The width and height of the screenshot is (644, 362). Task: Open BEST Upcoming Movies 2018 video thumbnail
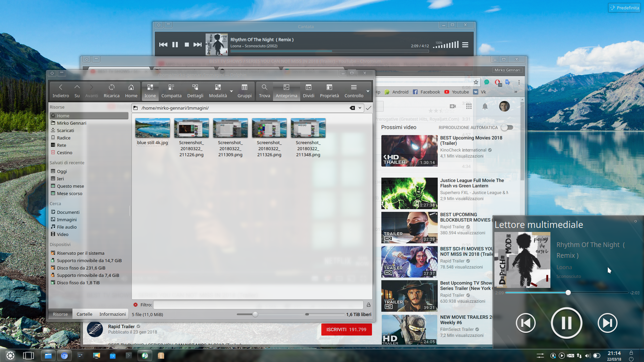tap(410, 151)
